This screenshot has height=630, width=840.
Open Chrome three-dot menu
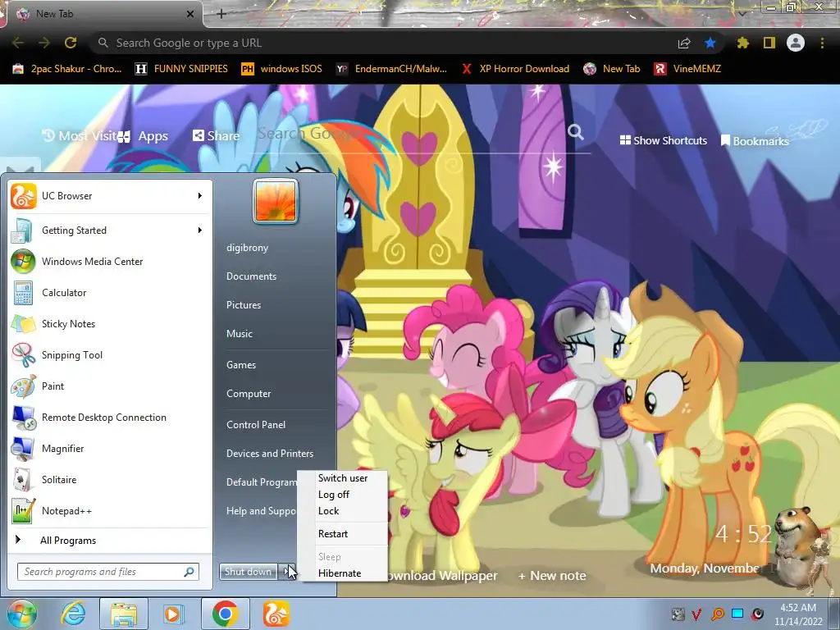(822, 43)
